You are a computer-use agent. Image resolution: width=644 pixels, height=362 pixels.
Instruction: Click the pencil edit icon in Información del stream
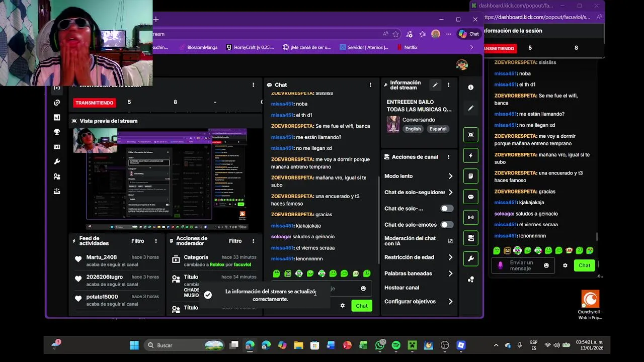[x=435, y=85]
